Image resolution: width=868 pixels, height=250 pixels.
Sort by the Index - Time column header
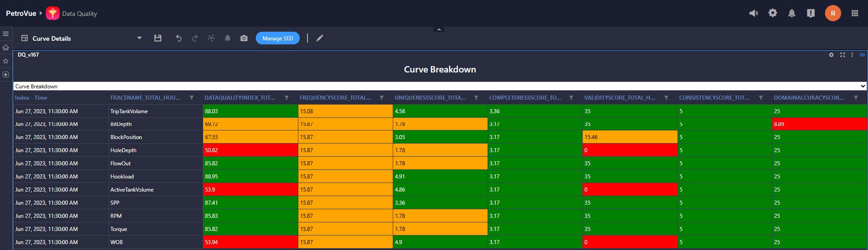click(x=31, y=98)
